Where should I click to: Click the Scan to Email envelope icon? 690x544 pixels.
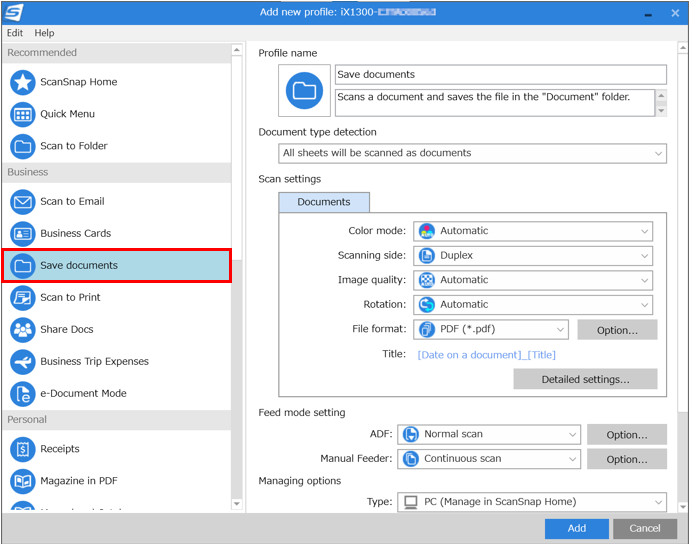[x=22, y=202]
